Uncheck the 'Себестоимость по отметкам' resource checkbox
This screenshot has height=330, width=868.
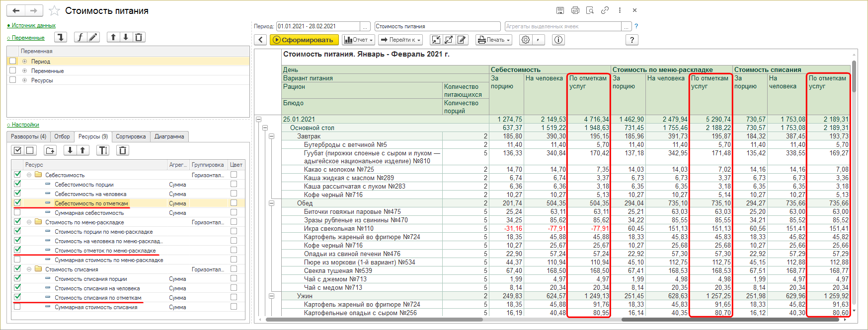17,203
